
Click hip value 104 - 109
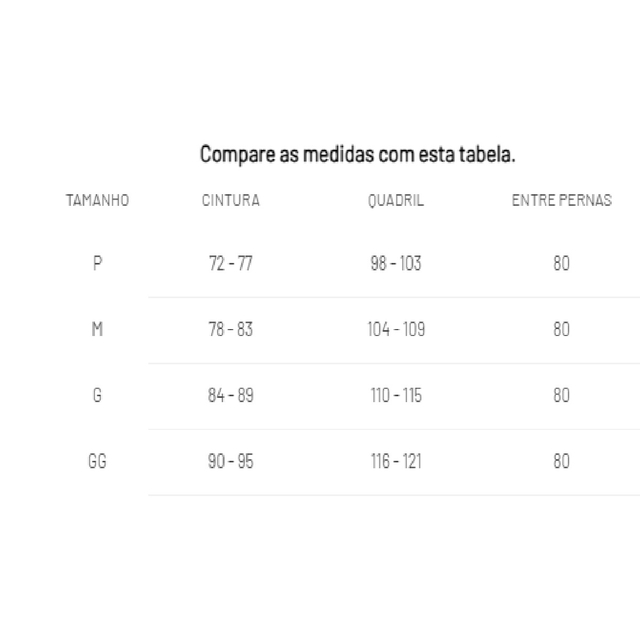pyautogui.click(x=396, y=329)
